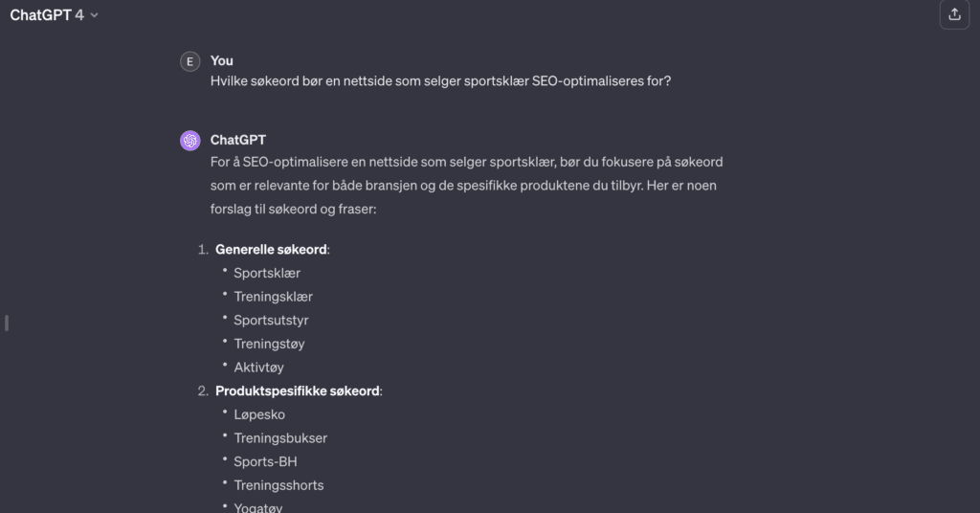The width and height of the screenshot is (980, 513).
Task: Click the user avatar letter E
Action: 190,62
